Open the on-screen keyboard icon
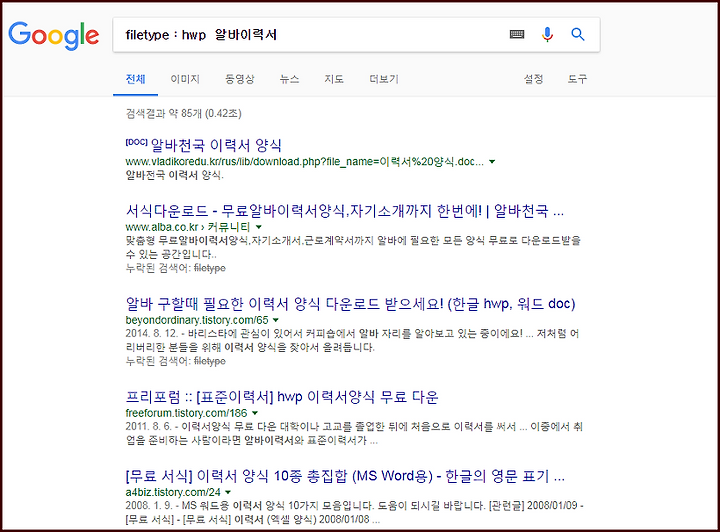This screenshot has height=532, width=720. pyautogui.click(x=517, y=34)
